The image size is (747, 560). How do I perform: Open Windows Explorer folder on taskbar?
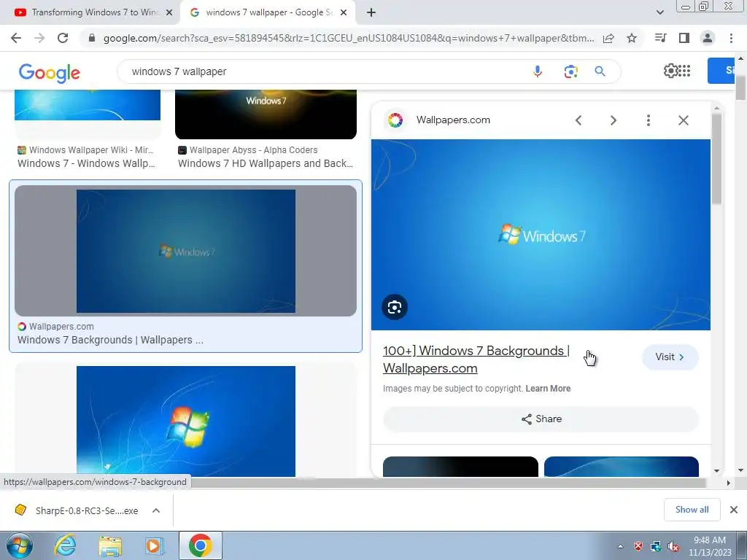pos(110,546)
